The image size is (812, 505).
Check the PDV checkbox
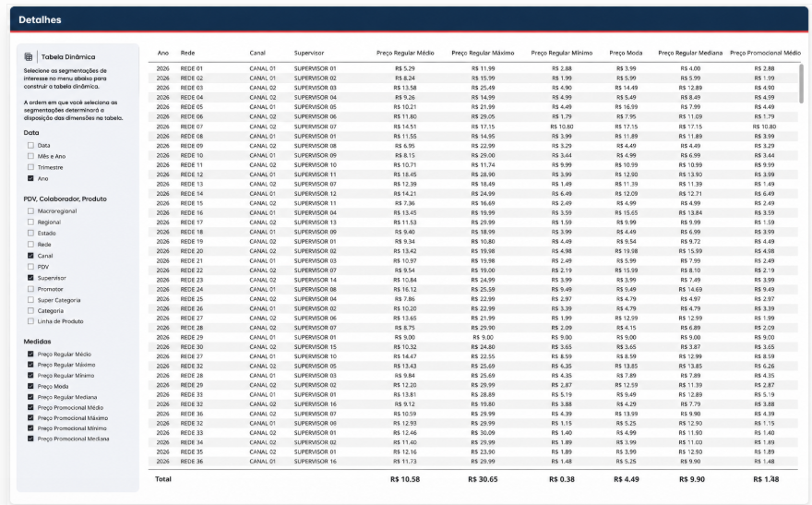(30, 267)
